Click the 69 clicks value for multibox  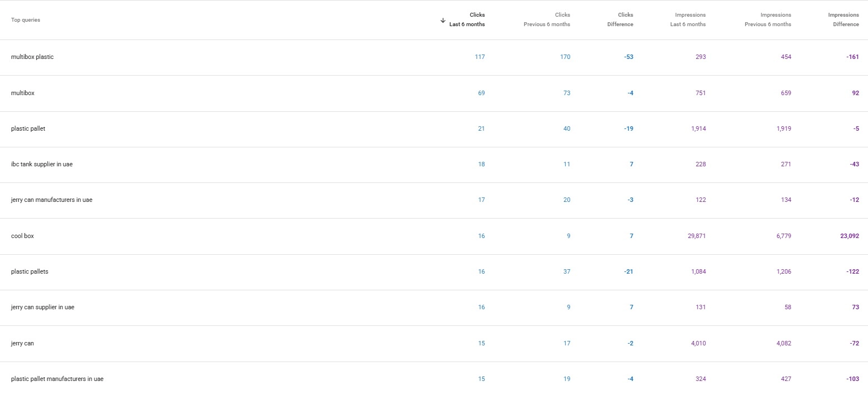[481, 93]
